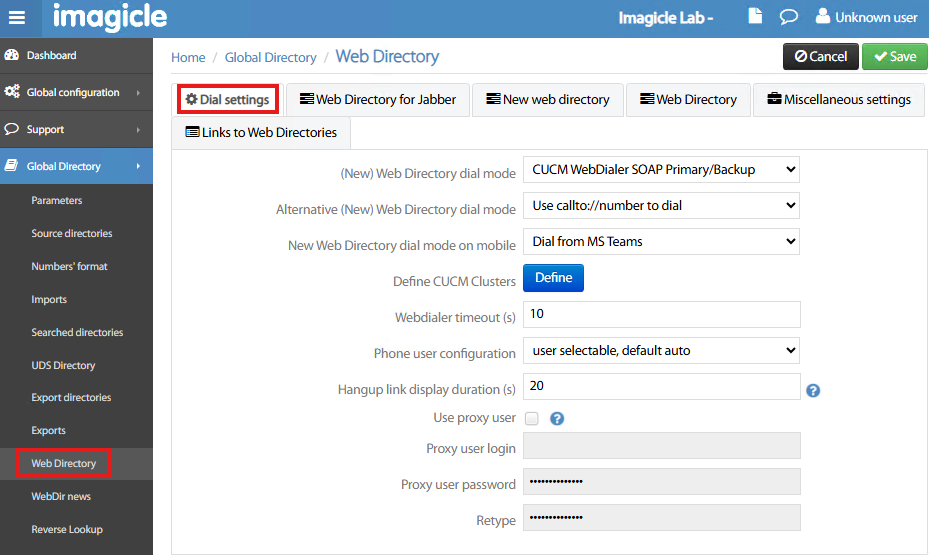Click the imagicle logo
Image resolution: width=929 pixels, height=555 pixels.
click(x=110, y=18)
